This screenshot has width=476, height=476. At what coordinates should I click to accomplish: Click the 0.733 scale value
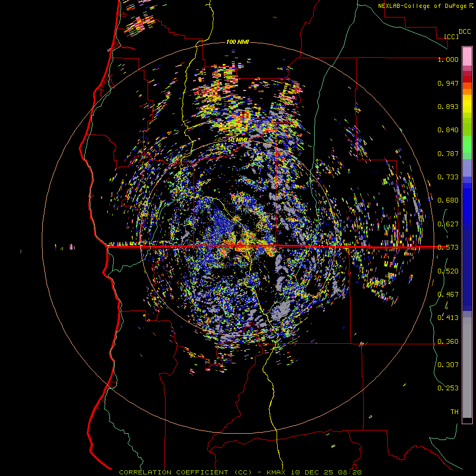point(448,177)
